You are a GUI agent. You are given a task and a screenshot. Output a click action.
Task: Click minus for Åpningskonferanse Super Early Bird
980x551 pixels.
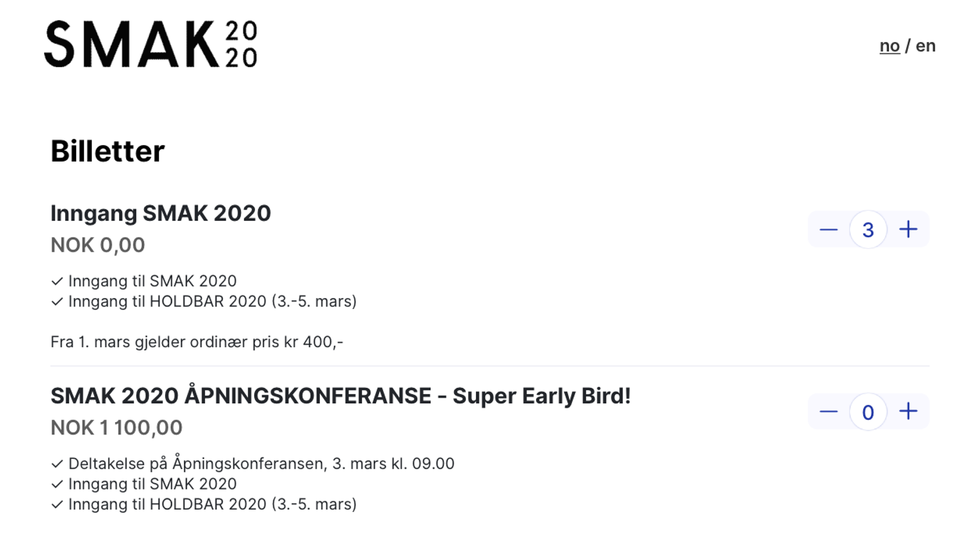828,412
